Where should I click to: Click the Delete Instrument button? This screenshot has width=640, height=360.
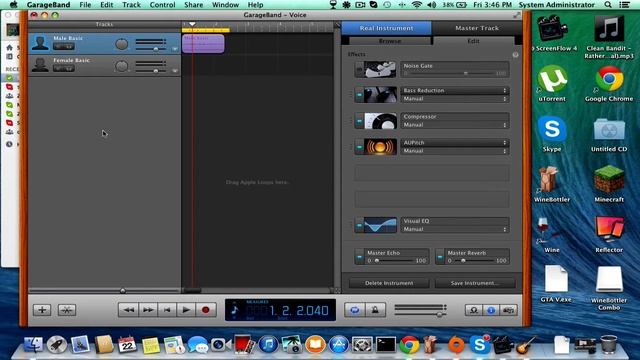click(389, 283)
